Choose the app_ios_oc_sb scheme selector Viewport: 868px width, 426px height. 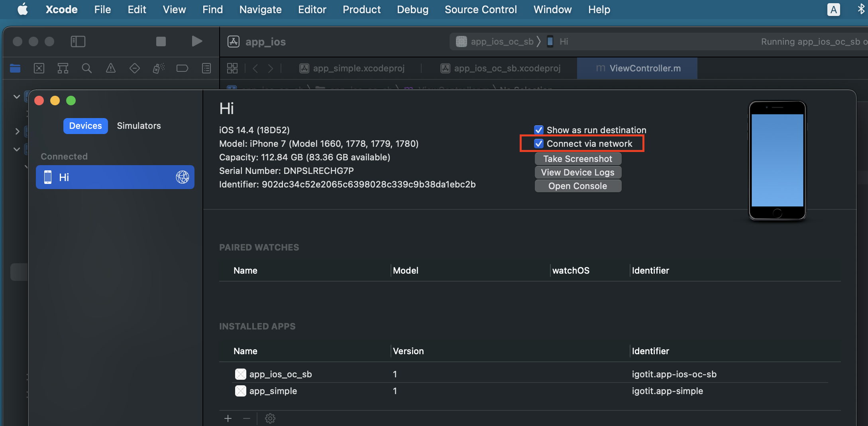(495, 41)
